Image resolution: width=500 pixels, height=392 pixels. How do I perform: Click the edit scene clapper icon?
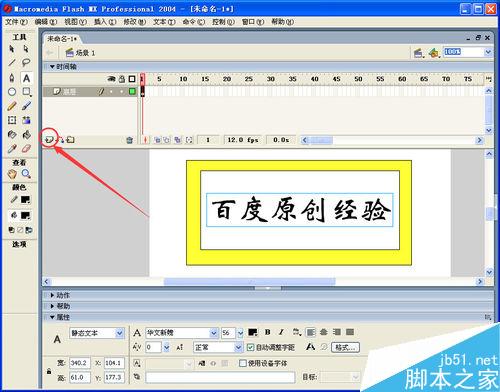(418, 53)
